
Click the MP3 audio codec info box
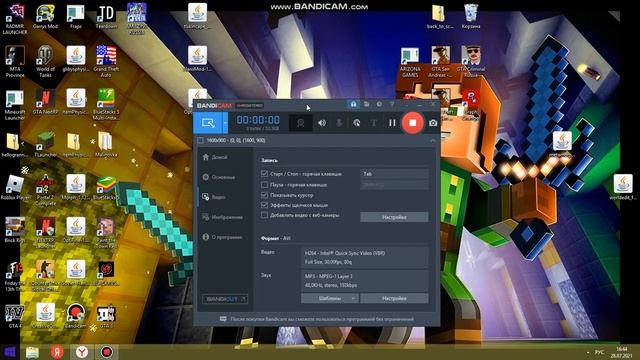(x=364, y=280)
